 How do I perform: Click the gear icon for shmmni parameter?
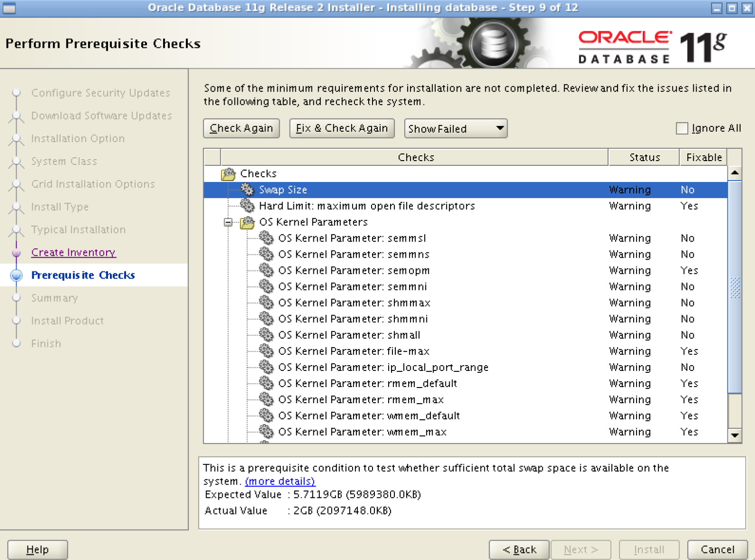pos(266,318)
